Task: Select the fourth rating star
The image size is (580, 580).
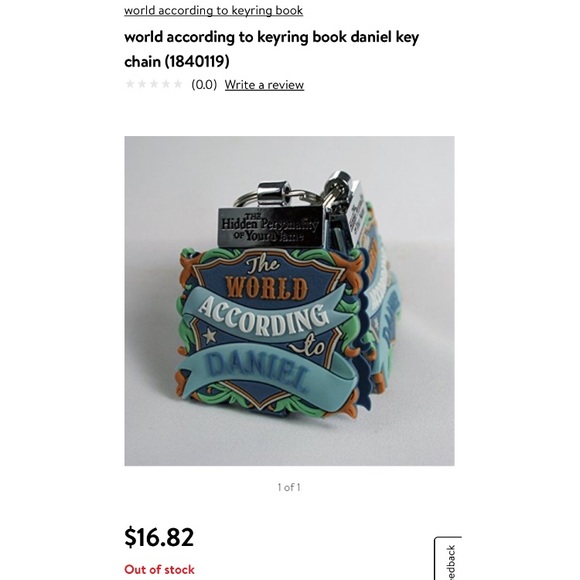Action: click(166, 84)
